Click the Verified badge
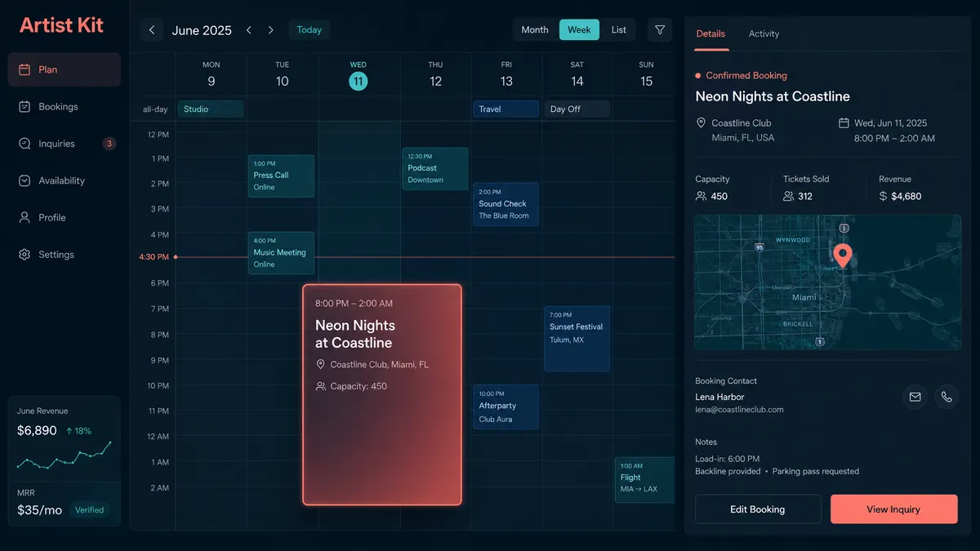The height and width of the screenshot is (551, 980). (90, 510)
